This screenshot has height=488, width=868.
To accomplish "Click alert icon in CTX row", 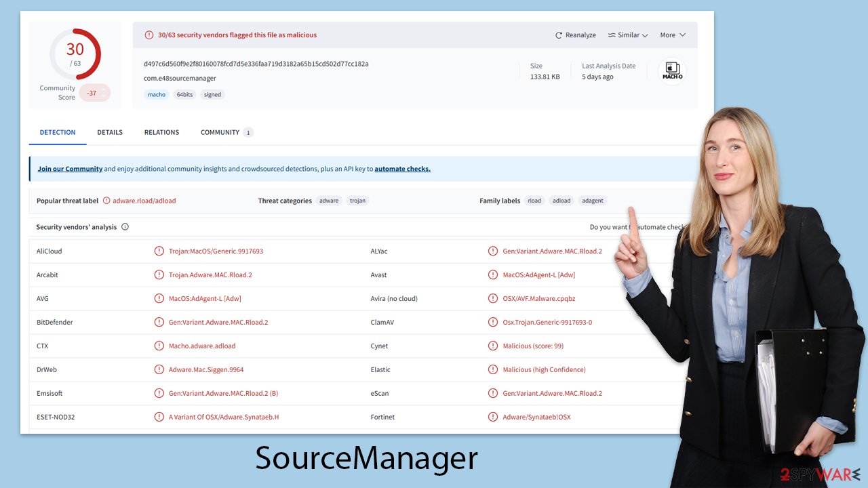I will coord(159,346).
